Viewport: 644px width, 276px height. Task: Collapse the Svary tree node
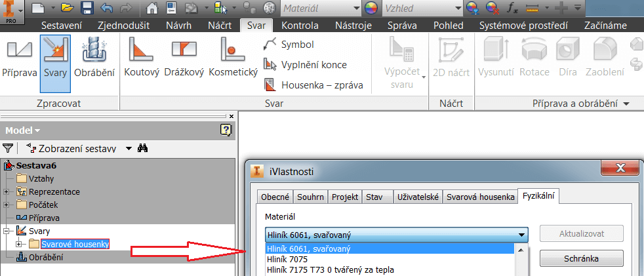pyautogui.click(x=6, y=231)
